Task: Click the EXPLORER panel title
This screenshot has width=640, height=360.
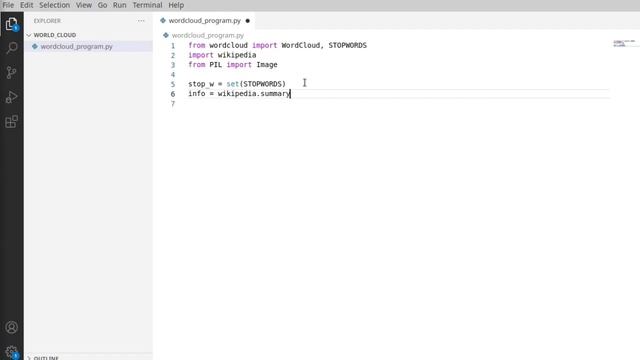Action: tap(47, 21)
